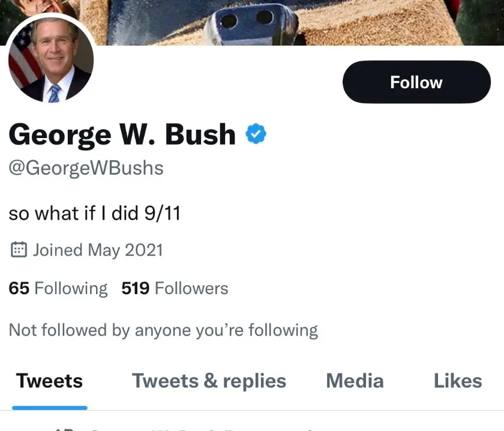Viewport: 504px width, 431px height.
Task: Click the bio text on the profile
Action: point(94,213)
